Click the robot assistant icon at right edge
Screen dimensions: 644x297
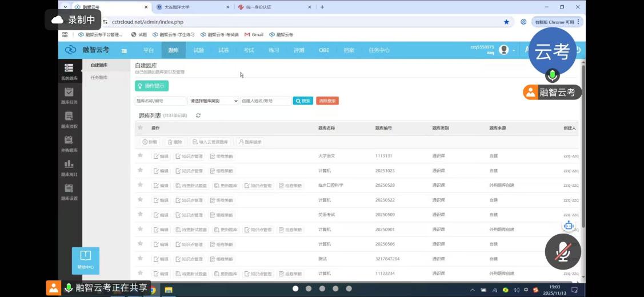568,226
